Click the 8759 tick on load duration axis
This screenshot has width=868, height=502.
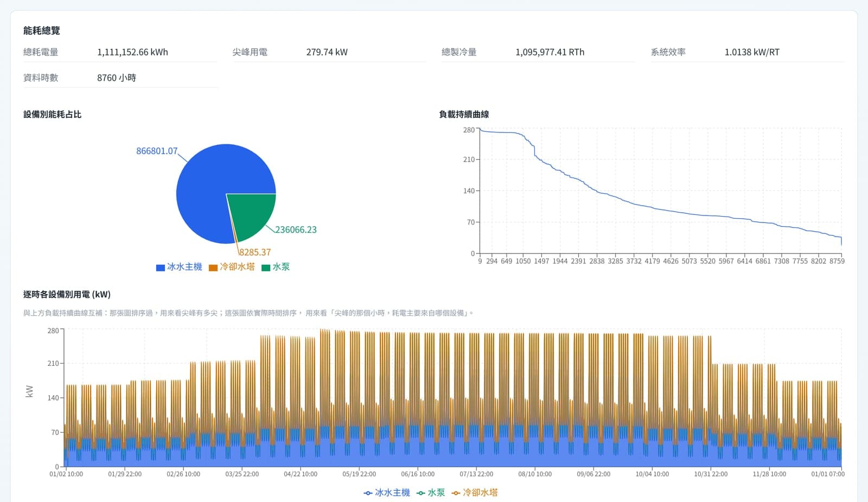pos(837,261)
